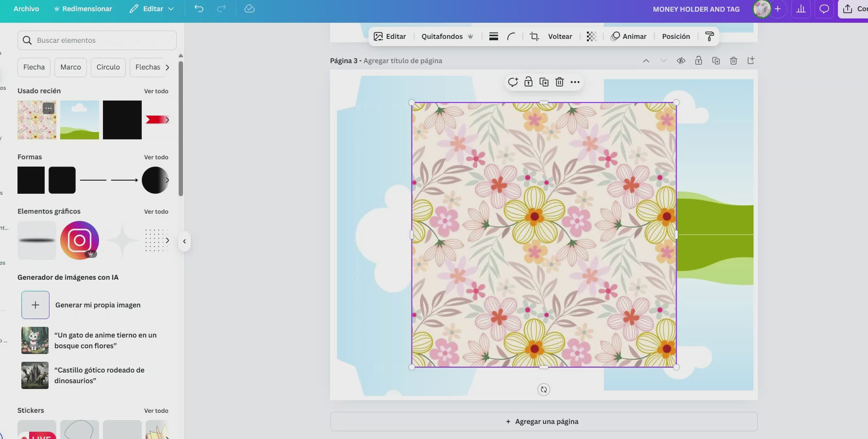Click the rotate handle below image
This screenshot has height=439, width=868.
tap(544, 389)
